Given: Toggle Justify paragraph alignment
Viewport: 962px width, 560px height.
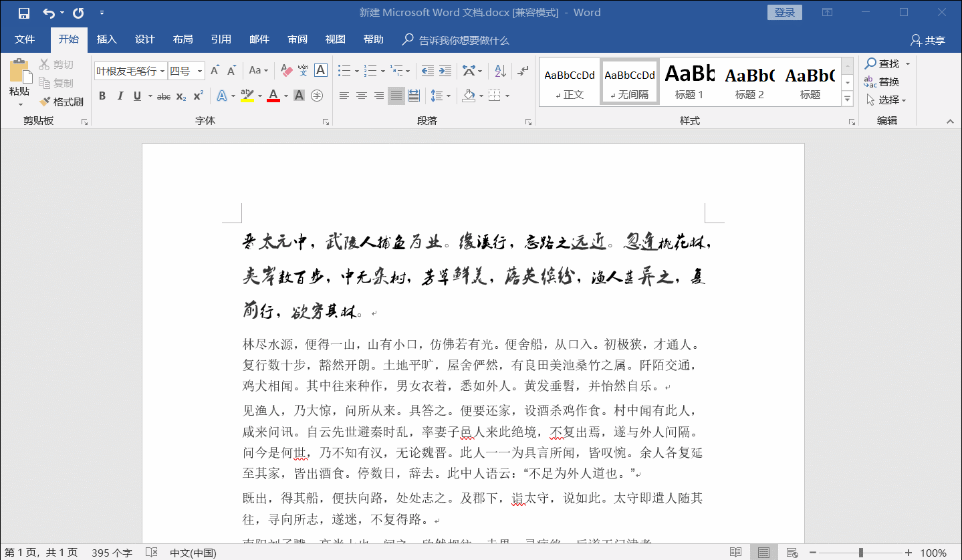Looking at the screenshot, I should click(x=396, y=96).
